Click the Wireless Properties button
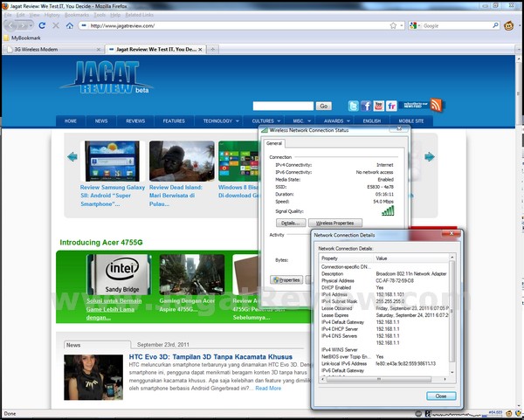This screenshot has width=524, height=420. [x=334, y=224]
